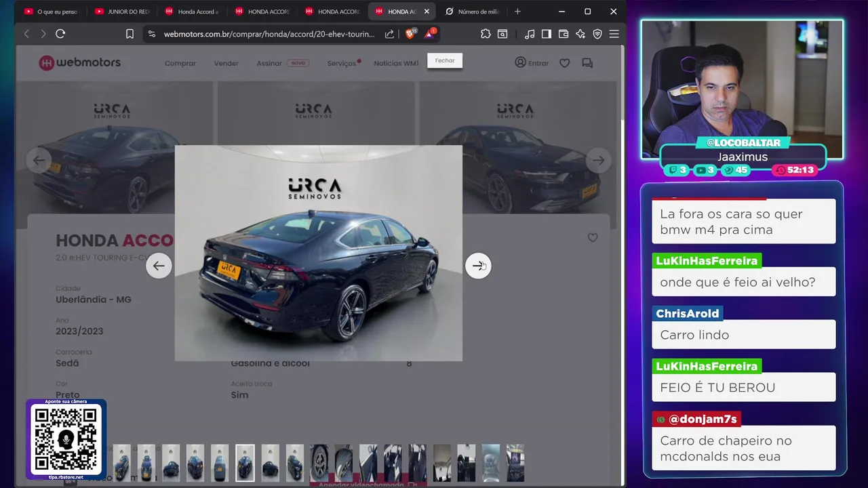The height and width of the screenshot is (488, 868).
Task: Select the alloy wheel close-up thumbnail
Action: coord(319,463)
